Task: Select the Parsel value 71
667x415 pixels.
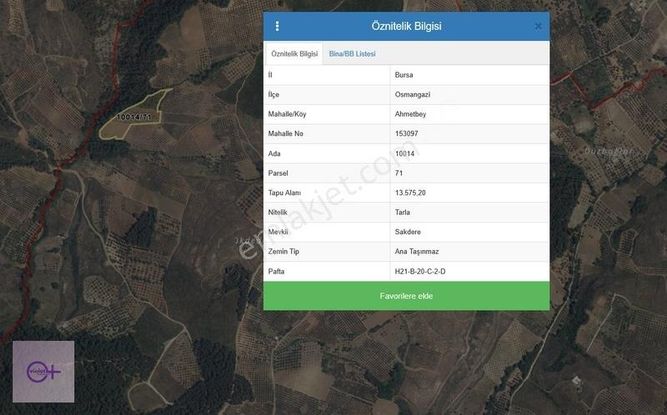Action: coord(399,173)
